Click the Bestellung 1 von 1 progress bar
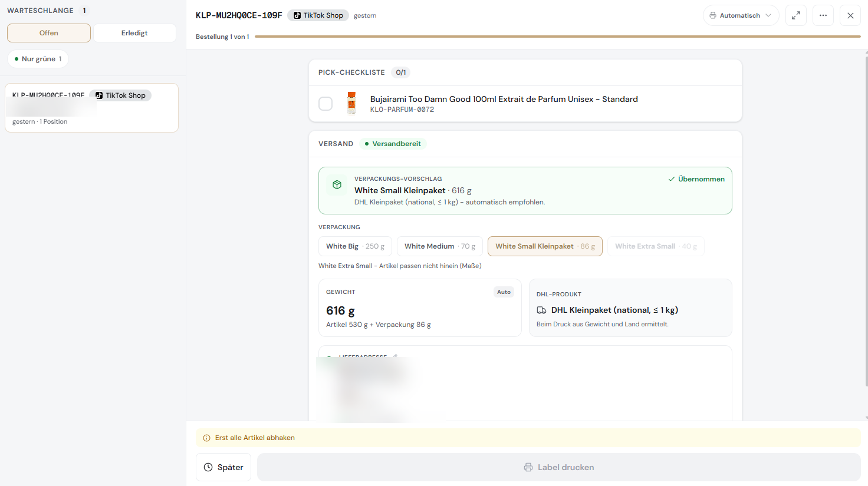Viewport: 868px width, 486px height. pos(558,37)
